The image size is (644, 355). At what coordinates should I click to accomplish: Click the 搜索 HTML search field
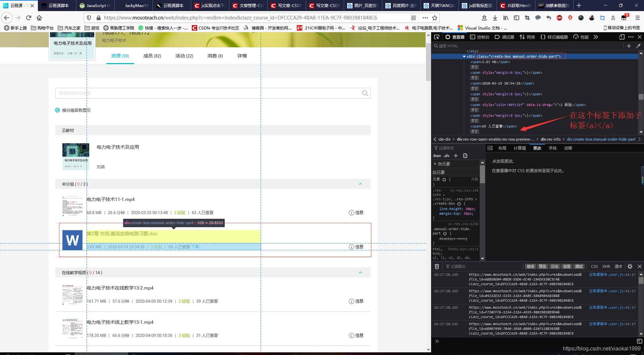tap(527, 46)
